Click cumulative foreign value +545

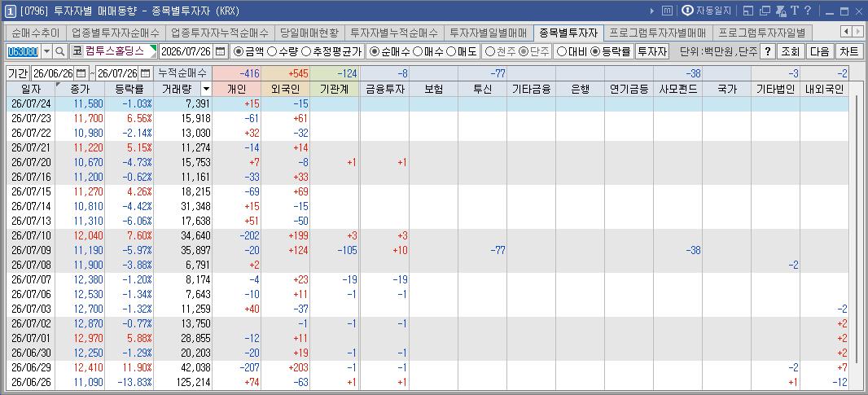pyautogui.click(x=286, y=72)
